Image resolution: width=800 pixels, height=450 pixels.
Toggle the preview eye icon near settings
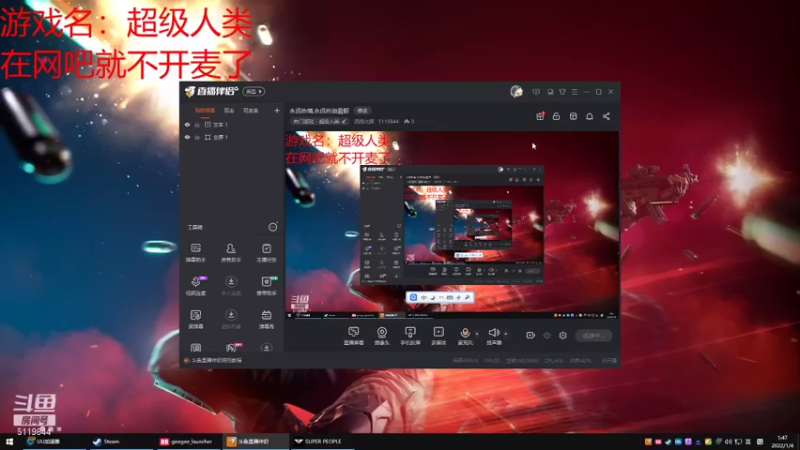547,335
